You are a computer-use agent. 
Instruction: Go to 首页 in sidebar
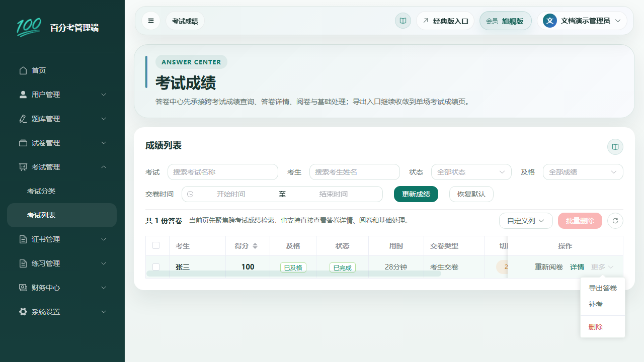tap(62, 70)
